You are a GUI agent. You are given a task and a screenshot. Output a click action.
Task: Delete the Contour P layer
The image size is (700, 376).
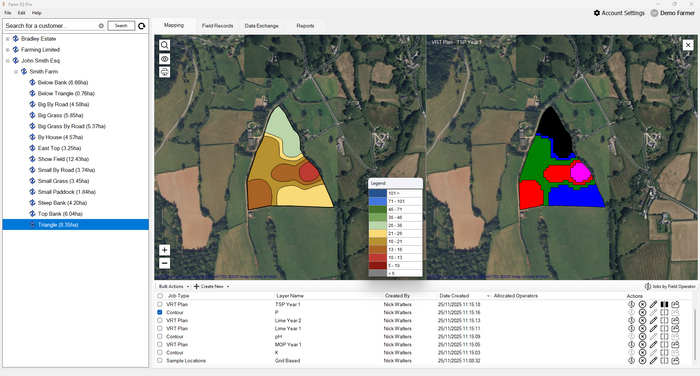pyautogui.click(x=642, y=313)
